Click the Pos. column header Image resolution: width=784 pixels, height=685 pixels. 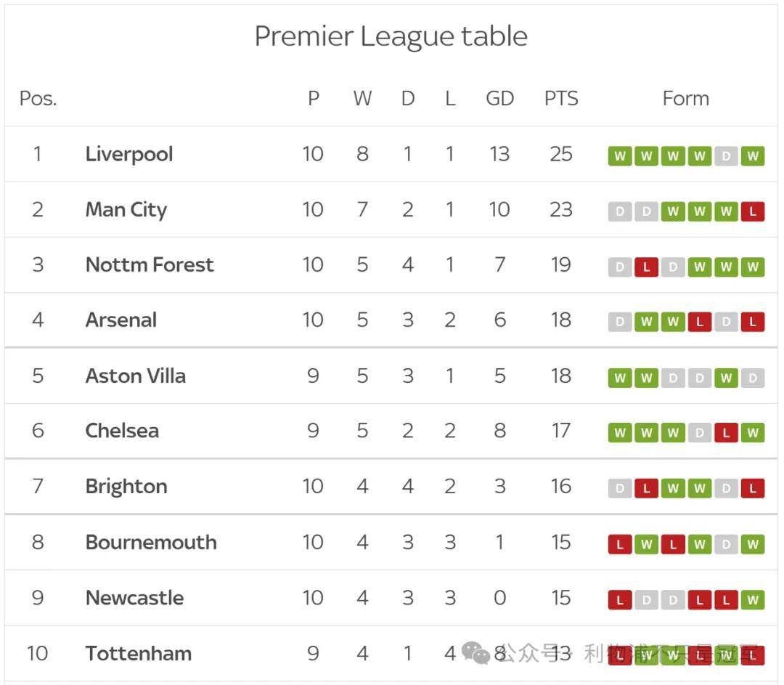(x=38, y=99)
